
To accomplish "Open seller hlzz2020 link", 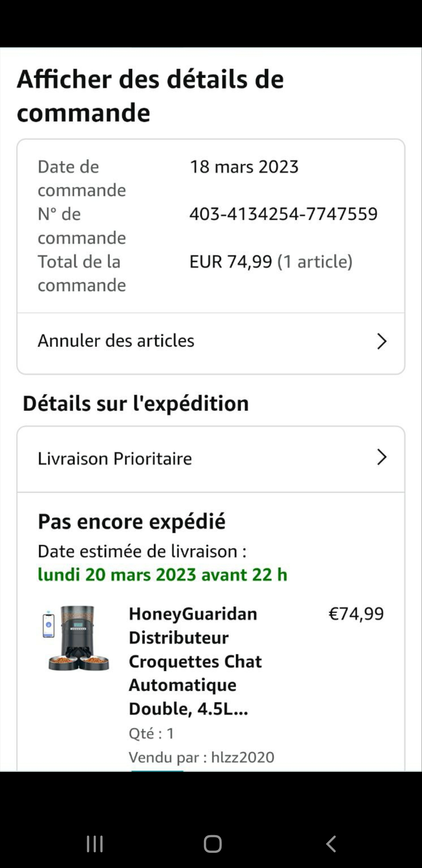I will pos(242,757).
